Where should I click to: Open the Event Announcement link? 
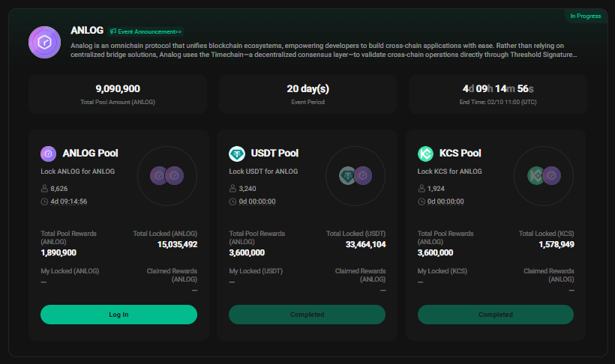click(146, 31)
